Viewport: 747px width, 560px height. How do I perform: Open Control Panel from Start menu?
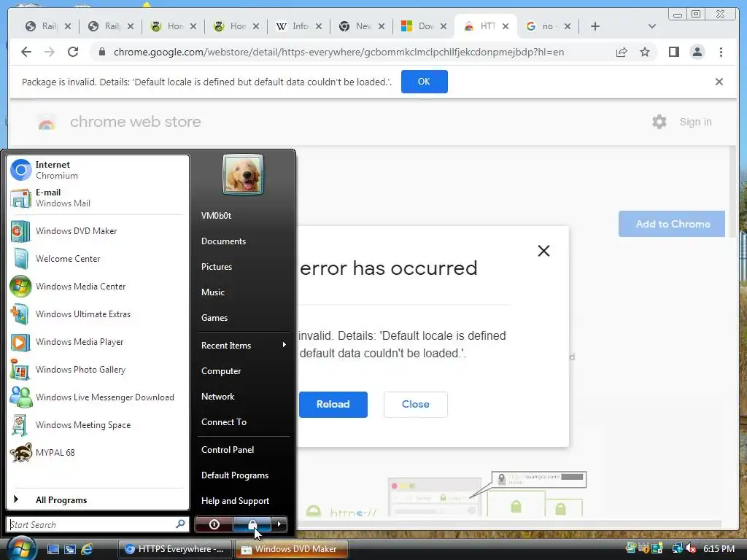(228, 449)
